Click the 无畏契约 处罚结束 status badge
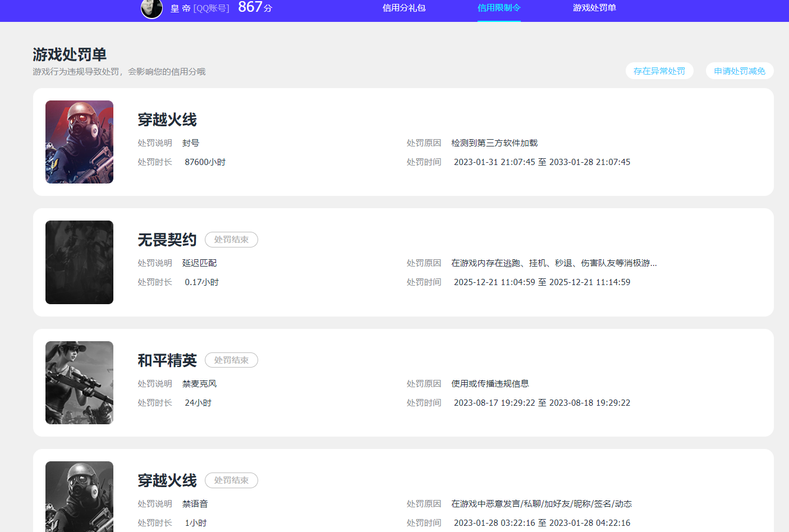This screenshot has width=789, height=532. click(x=231, y=240)
